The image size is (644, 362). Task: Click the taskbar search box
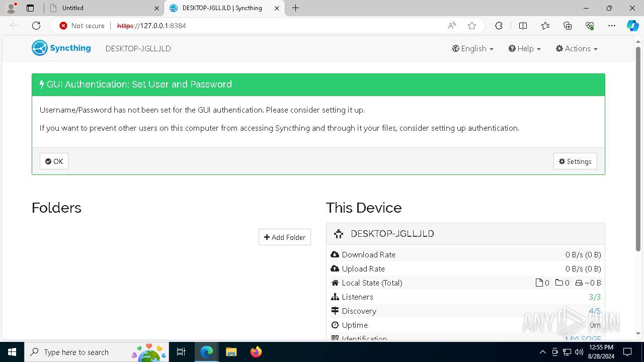[97, 352]
